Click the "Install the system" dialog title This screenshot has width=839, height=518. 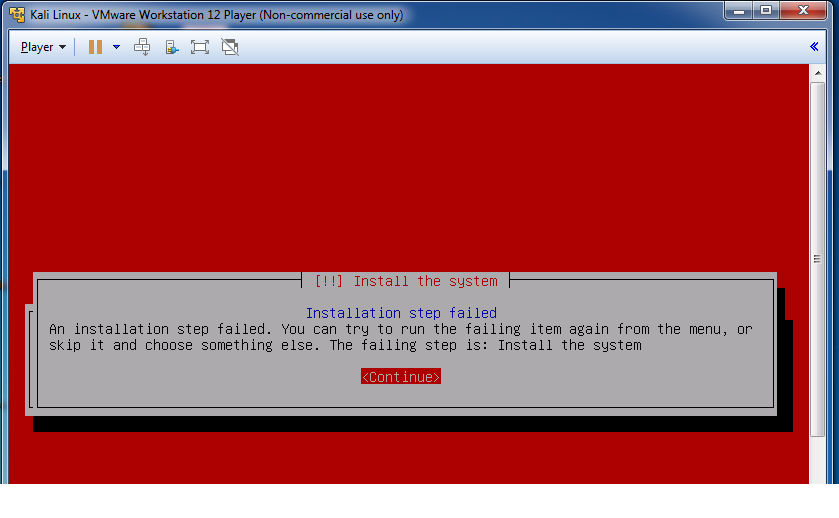(405, 281)
